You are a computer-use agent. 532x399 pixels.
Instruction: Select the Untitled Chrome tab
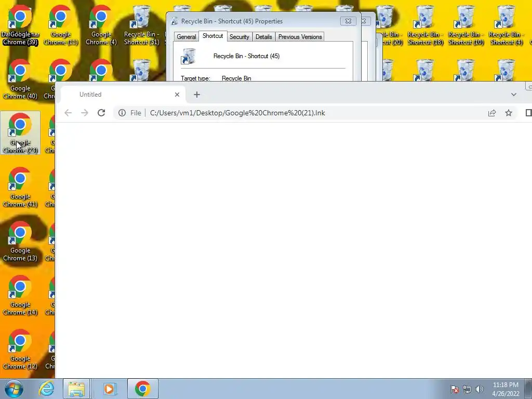coord(123,95)
